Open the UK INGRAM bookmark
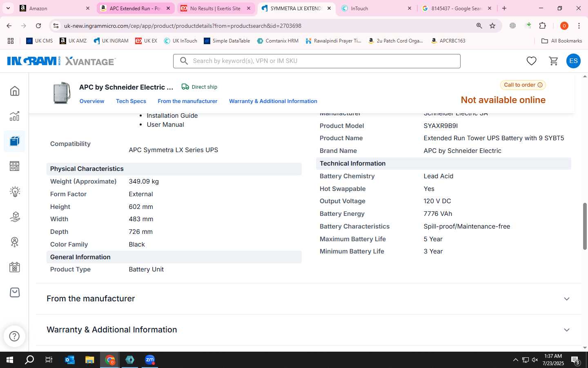 pyautogui.click(x=111, y=41)
